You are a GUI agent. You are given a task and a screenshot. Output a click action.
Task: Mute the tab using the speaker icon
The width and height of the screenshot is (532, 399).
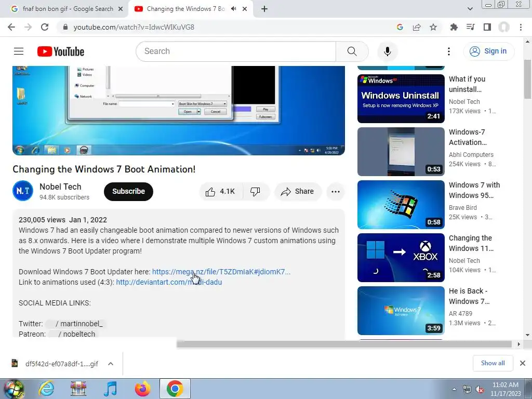coord(233,9)
